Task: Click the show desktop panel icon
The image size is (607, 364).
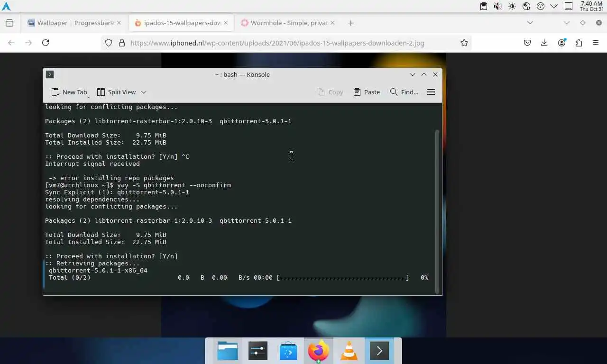Action: 569,6
